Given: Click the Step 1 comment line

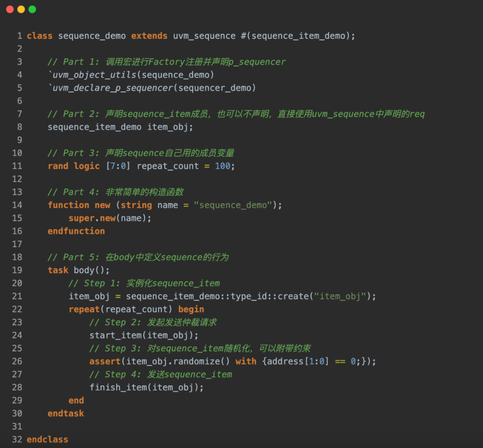Looking at the screenshot, I should (x=144, y=283).
